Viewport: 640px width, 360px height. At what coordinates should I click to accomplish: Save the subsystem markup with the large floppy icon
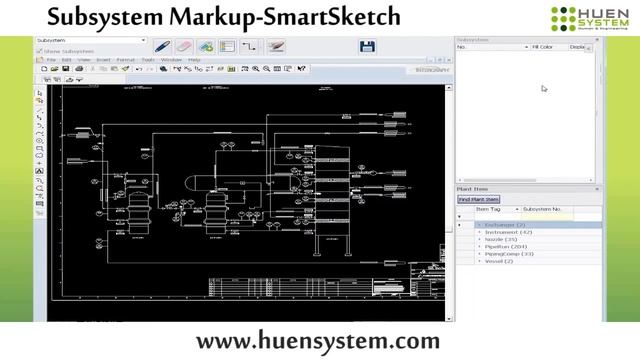pyautogui.click(x=367, y=47)
